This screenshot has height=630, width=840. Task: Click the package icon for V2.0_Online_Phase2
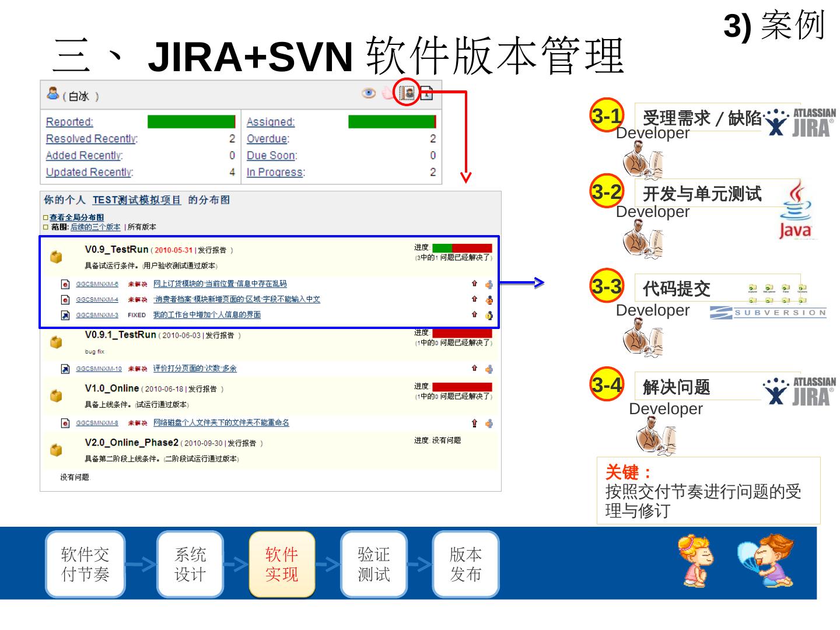click(x=56, y=450)
